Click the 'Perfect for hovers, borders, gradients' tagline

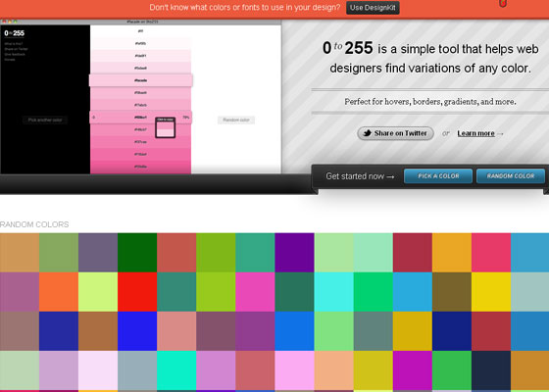click(x=430, y=102)
